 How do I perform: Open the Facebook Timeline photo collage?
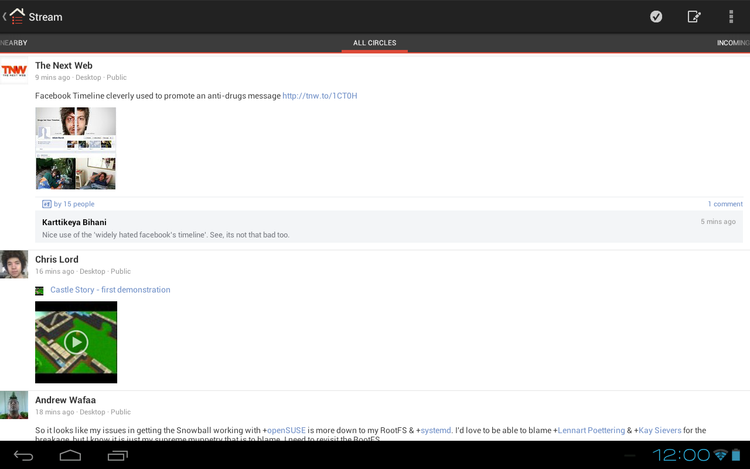point(76,148)
